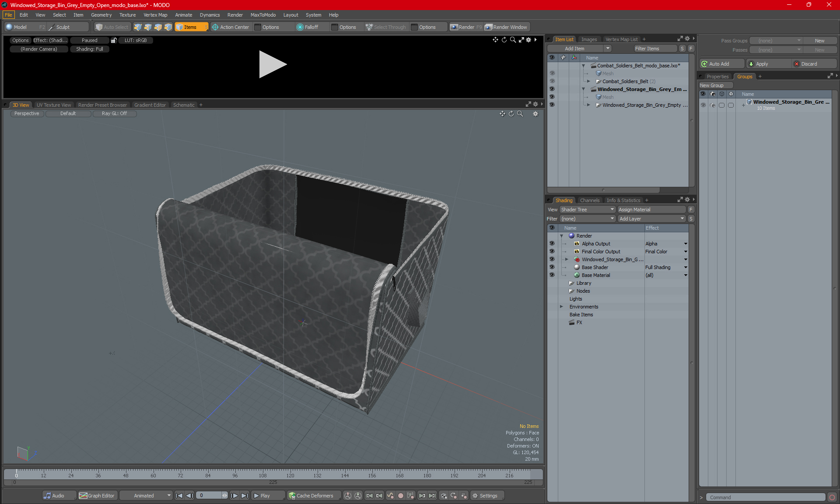
Task: Toggle Falloff Options checkbox
Action: (x=335, y=27)
